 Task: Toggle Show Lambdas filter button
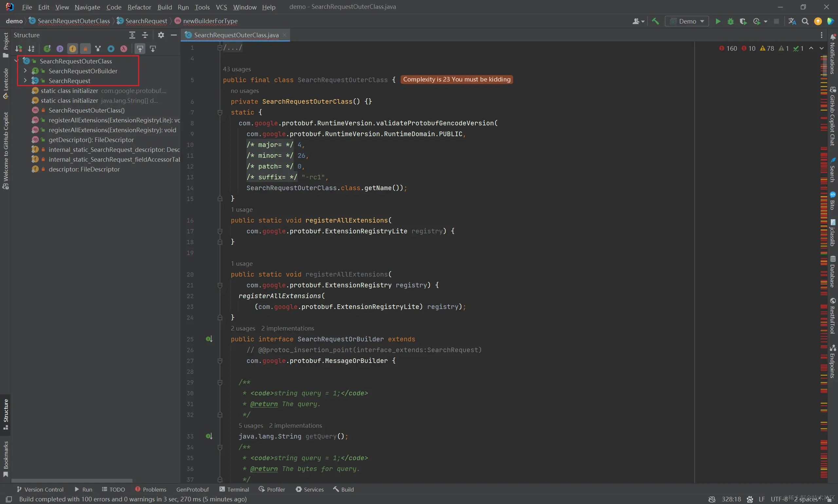(124, 48)
